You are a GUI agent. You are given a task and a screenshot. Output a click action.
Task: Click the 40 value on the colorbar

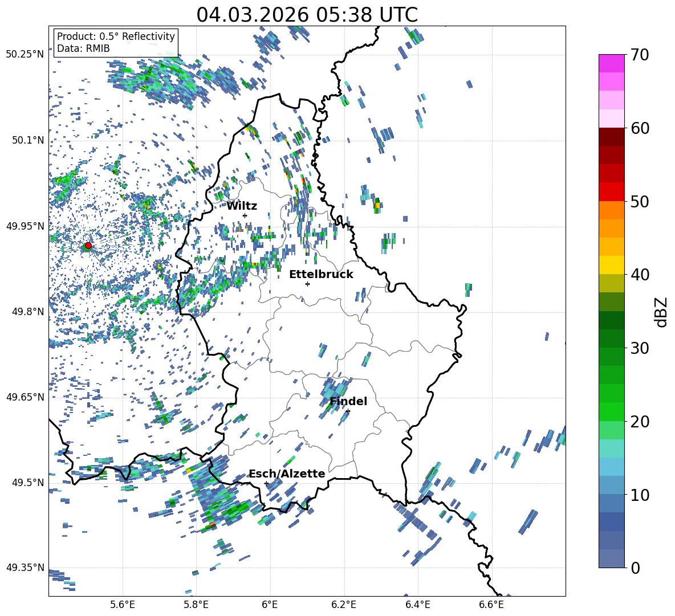pos(640,275)
